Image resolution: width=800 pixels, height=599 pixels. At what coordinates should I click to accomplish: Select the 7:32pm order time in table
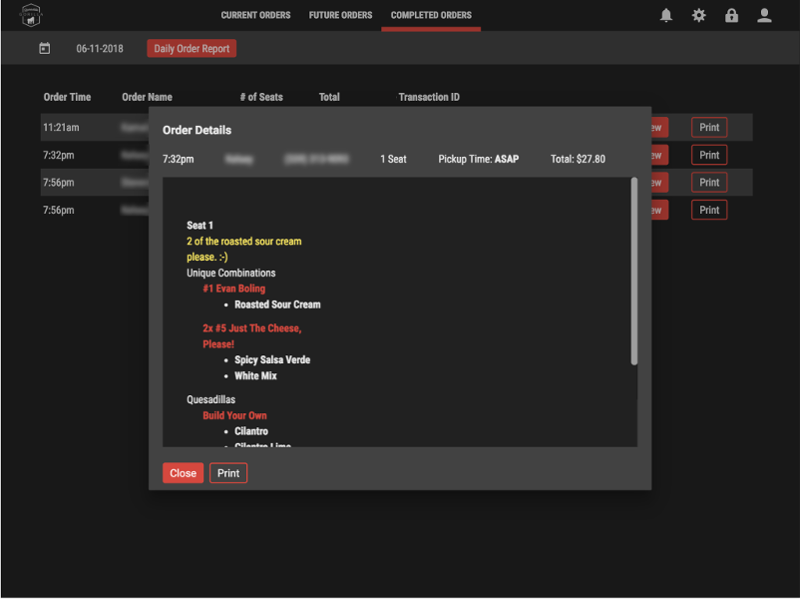(59, 155)
